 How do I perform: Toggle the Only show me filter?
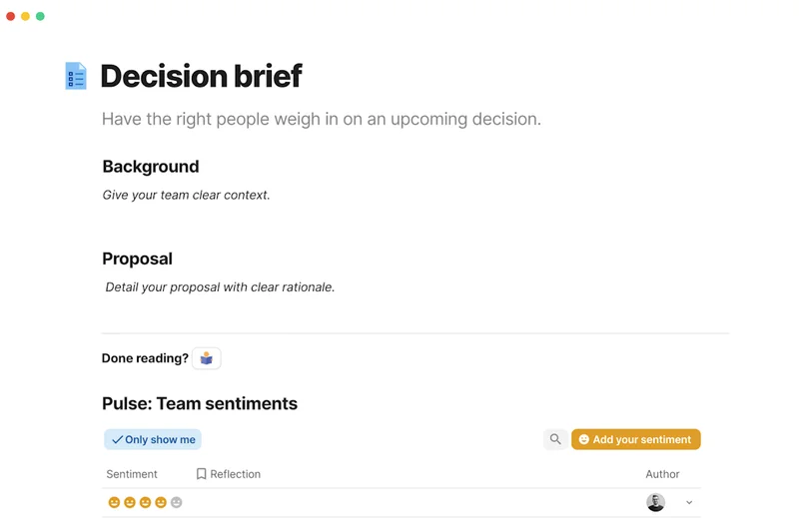153,439
